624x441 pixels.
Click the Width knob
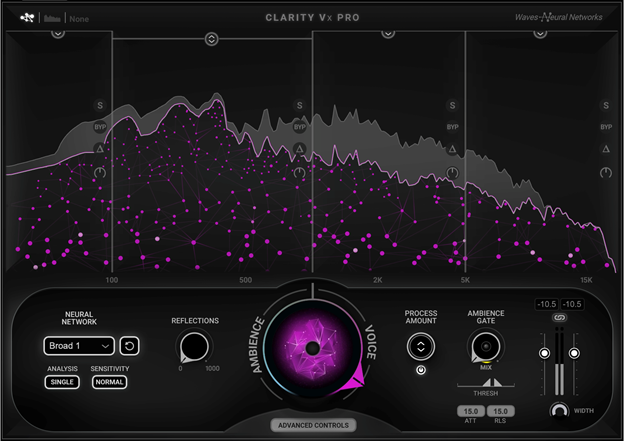(x=559, y=410)
